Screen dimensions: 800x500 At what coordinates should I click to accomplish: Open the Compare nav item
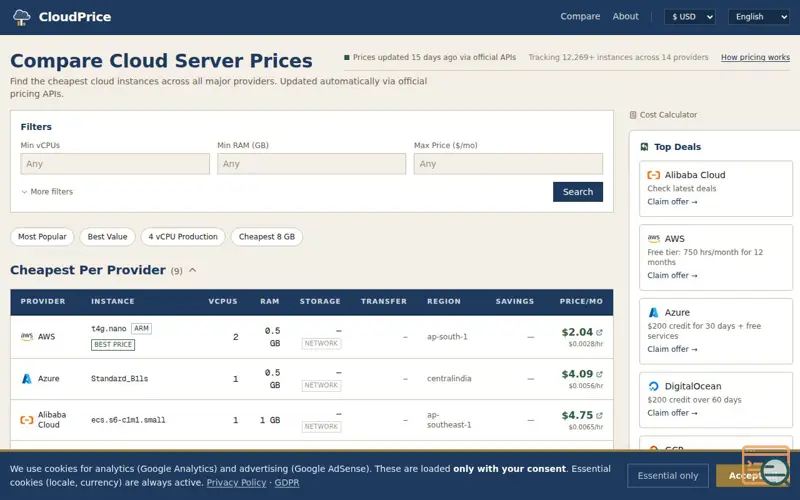pyautogui.click(x=580, y=16)
